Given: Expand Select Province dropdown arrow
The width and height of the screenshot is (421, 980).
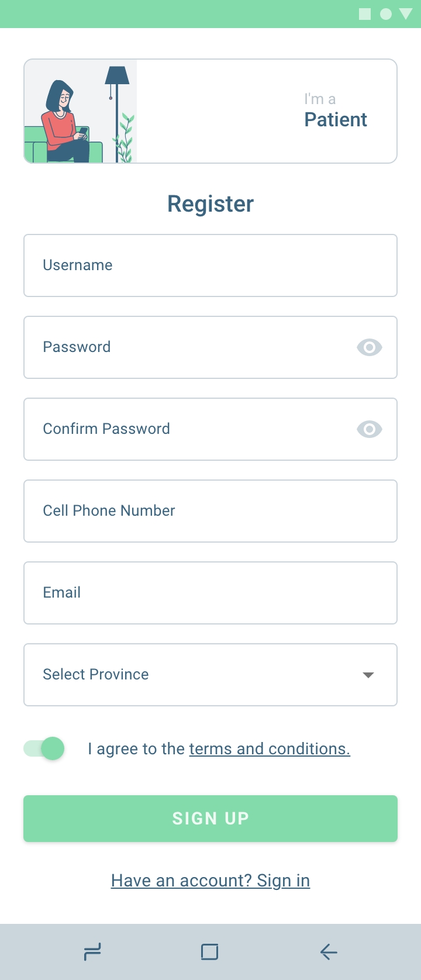Looking at the screenshot, I should [368, 675].
